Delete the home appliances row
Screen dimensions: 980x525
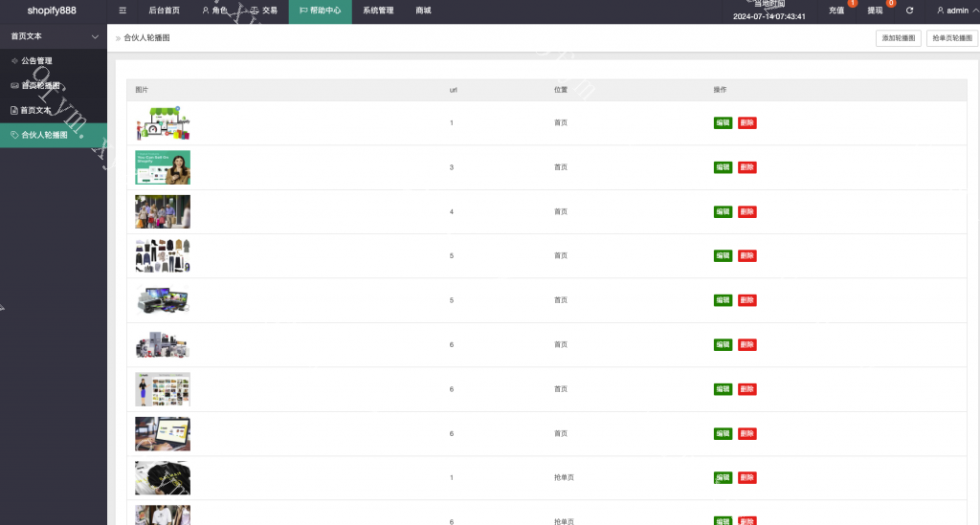pos(746,344)
